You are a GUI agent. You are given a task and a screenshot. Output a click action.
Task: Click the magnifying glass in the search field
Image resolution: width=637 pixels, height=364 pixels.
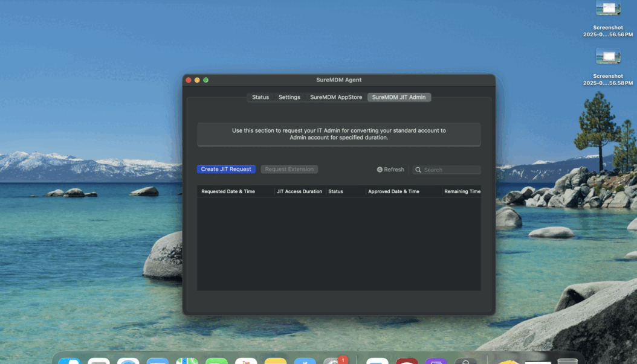pos(418,170)
